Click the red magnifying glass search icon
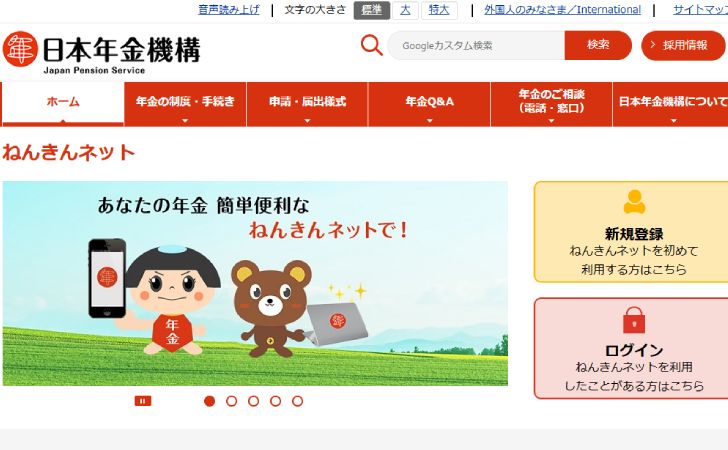This screenshot has width=728, height=450. (x=371, y=45)
